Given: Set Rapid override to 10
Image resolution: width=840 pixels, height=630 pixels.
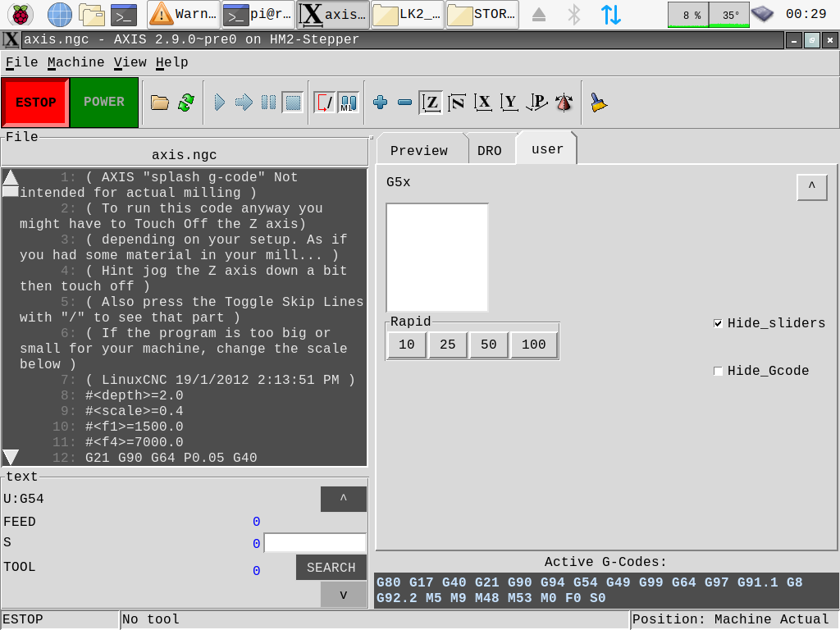Looking at the screenshot, I should click(x=407, y=345).
